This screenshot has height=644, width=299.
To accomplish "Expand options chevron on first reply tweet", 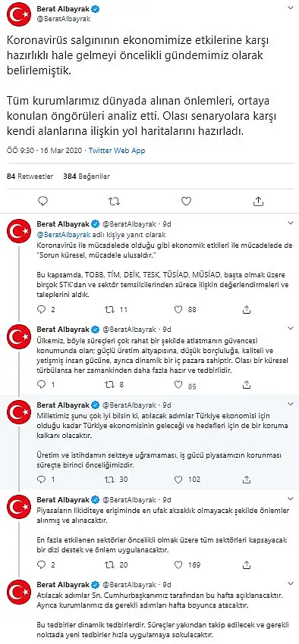I will (290, 224).
